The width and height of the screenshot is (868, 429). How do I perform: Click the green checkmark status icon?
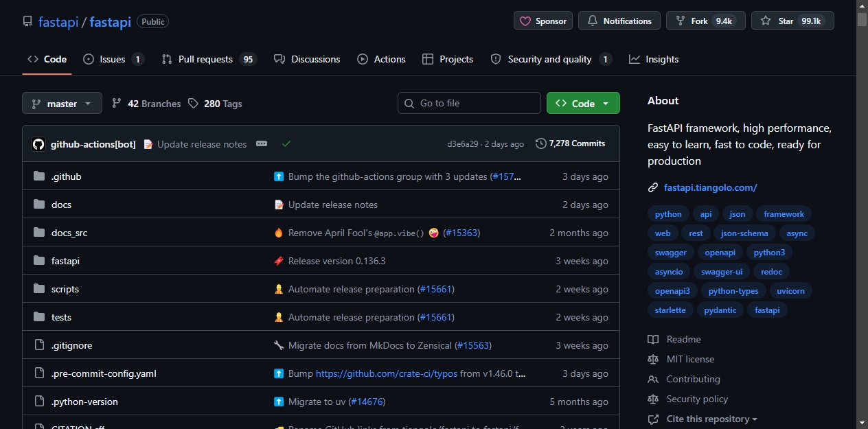point(286,143)
